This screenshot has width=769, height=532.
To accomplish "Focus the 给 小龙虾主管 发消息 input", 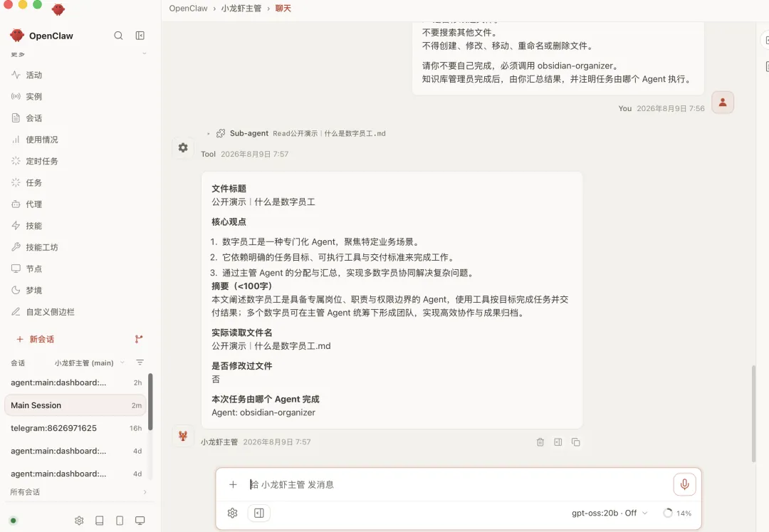I will [x=459, y=484].
